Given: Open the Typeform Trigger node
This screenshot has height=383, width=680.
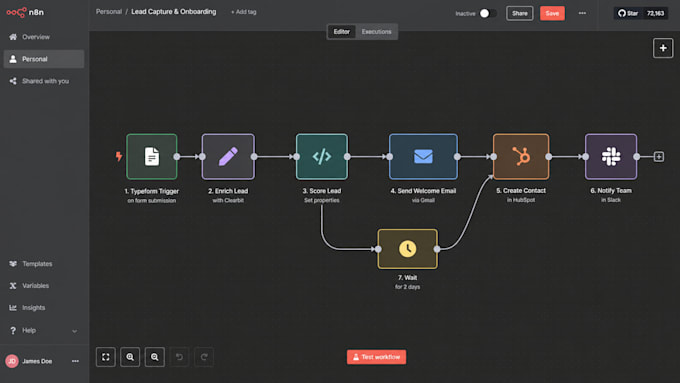Looking at the screenshot, I should pyautogui.click(x=152, y=157).
